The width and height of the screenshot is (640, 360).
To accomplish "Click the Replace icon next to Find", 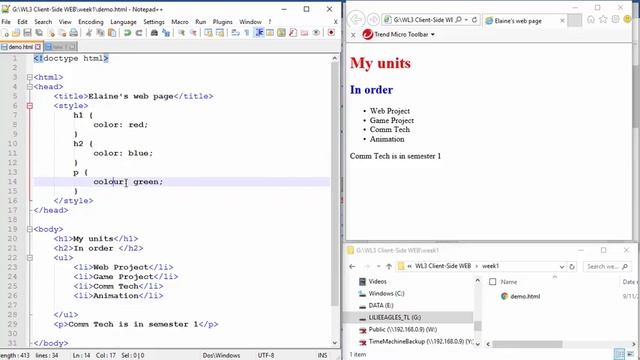I will pos(166,33).
